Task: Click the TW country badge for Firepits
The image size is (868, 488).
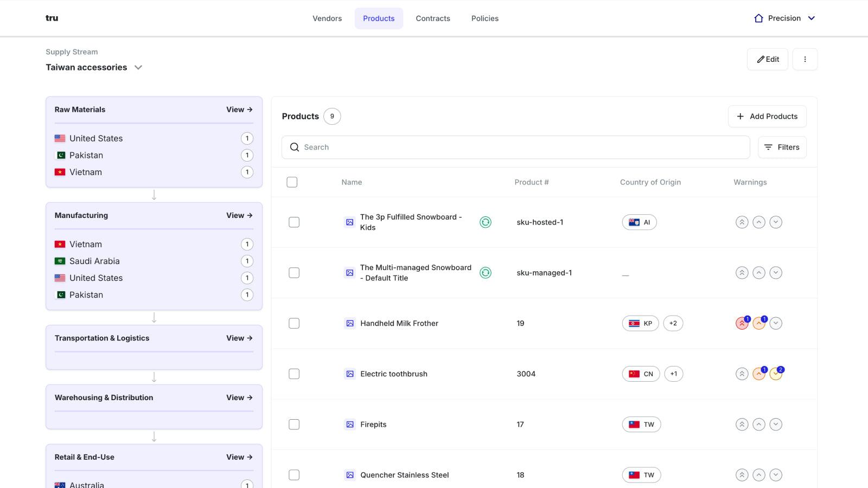Action: click(641, 425)
